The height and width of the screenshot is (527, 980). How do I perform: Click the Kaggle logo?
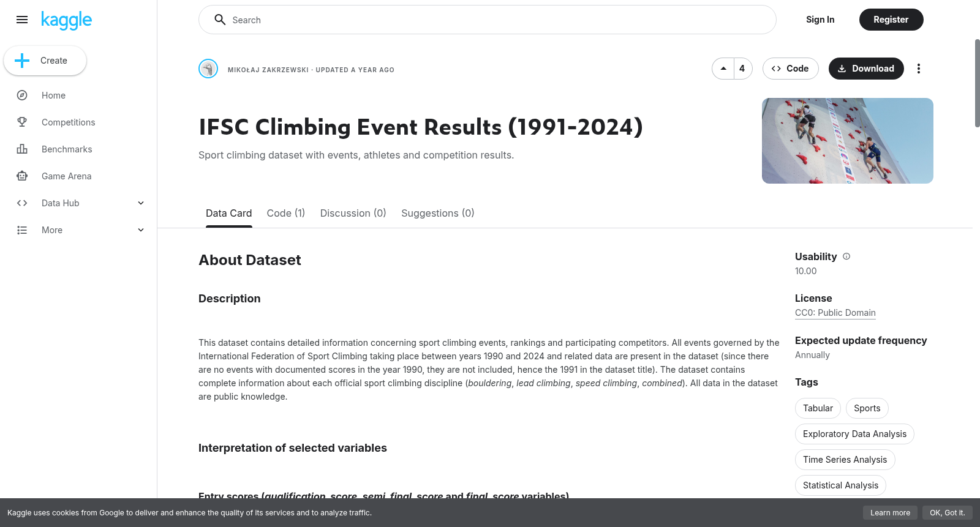[66, 20]
